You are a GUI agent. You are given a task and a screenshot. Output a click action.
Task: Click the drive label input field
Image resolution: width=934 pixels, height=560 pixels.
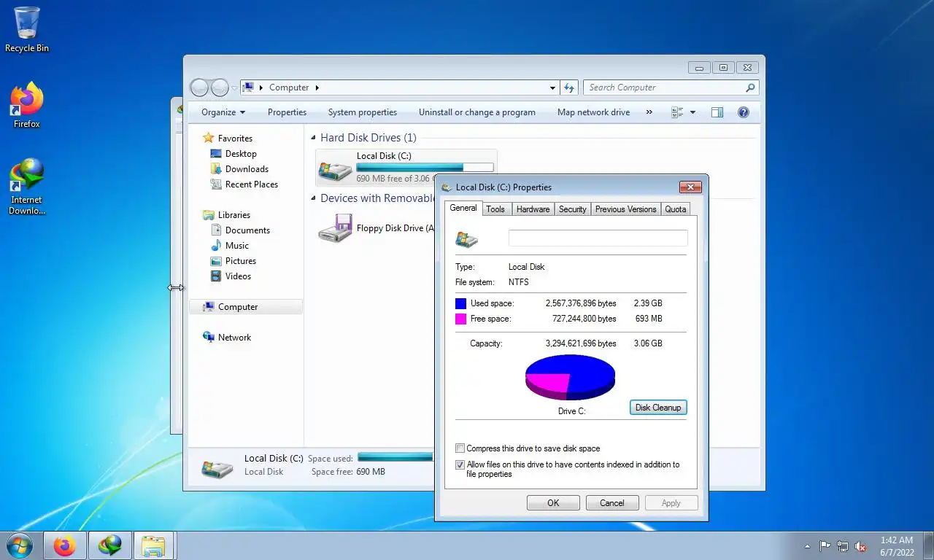point(598,238)
